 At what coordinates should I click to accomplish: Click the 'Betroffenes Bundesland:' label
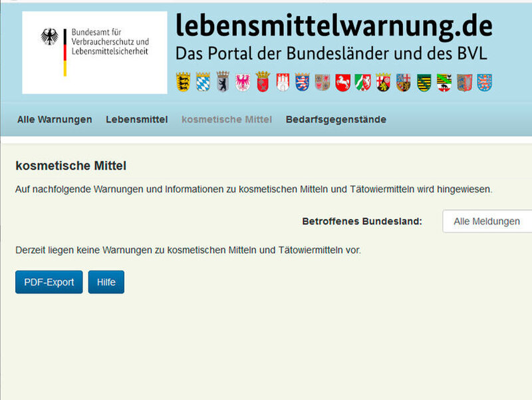pos(362,222)
